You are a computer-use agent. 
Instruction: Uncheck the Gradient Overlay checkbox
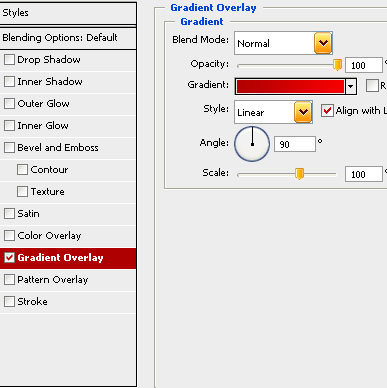[x=9, y=258]
